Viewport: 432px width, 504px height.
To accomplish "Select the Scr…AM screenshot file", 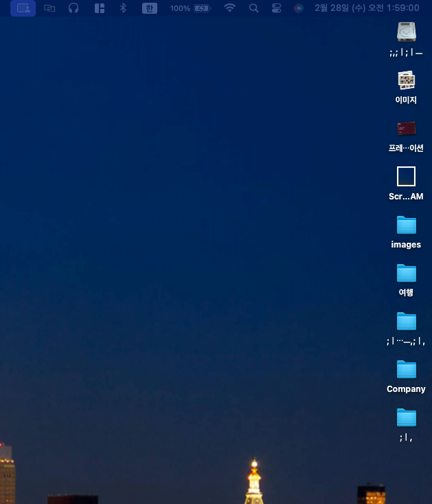I will point(406,177).
